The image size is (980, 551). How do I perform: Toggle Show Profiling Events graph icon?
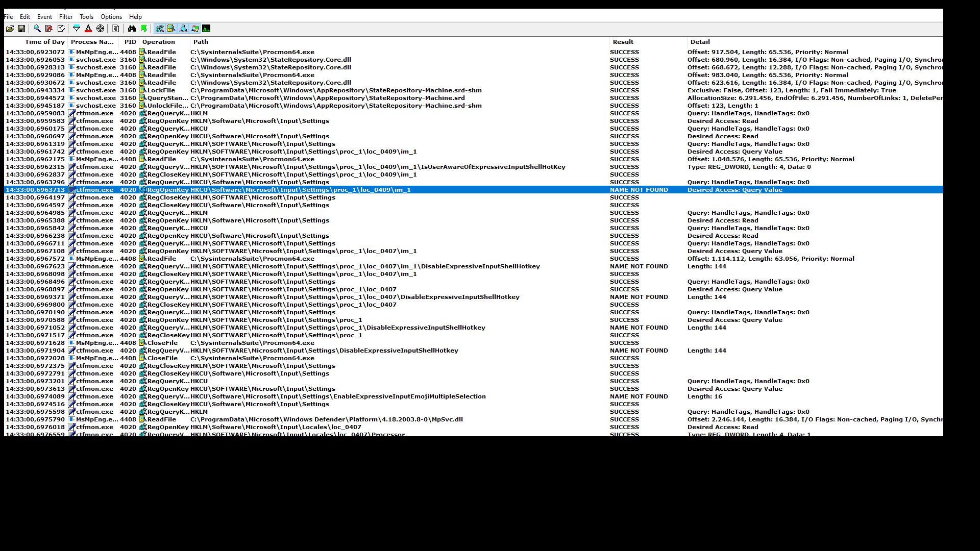click(x=206, y=29)
